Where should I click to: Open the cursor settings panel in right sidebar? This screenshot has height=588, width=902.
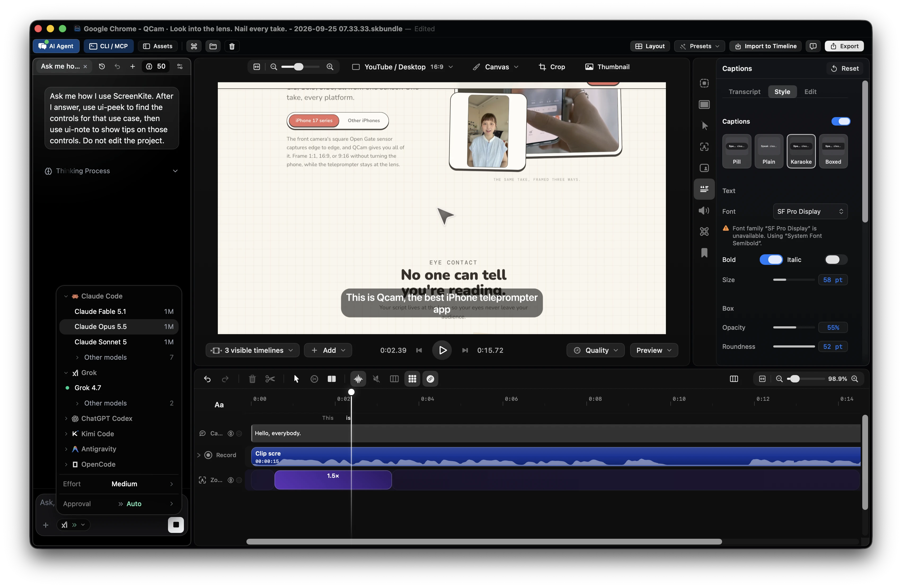click(x=704, y=126)
